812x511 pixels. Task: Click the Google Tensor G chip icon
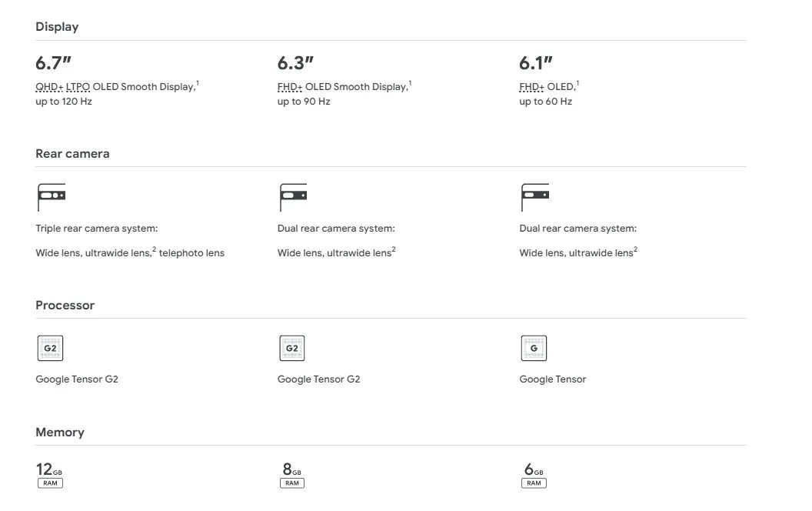pyautogui.click(x=534, y=349)
